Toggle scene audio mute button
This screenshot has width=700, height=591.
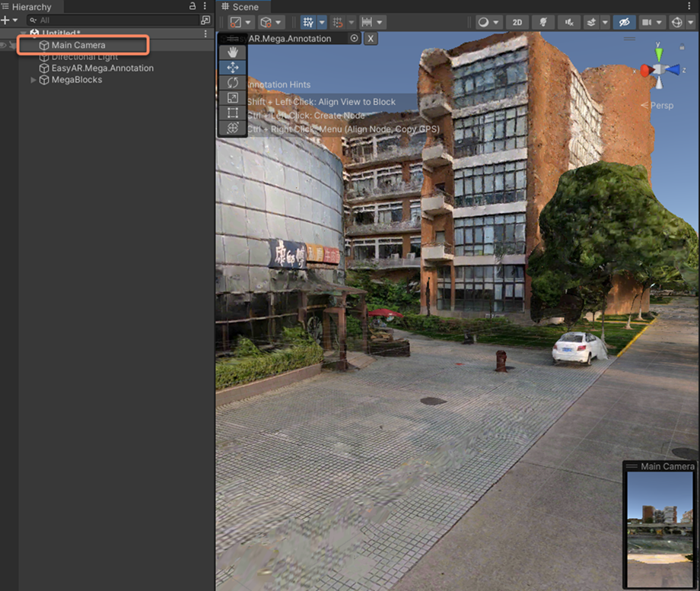(568, 23)
